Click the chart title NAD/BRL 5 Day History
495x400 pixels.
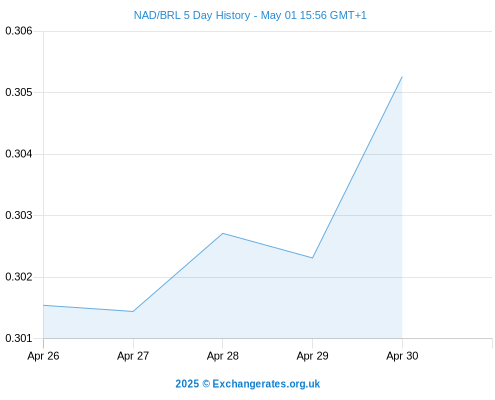[192, 15]
